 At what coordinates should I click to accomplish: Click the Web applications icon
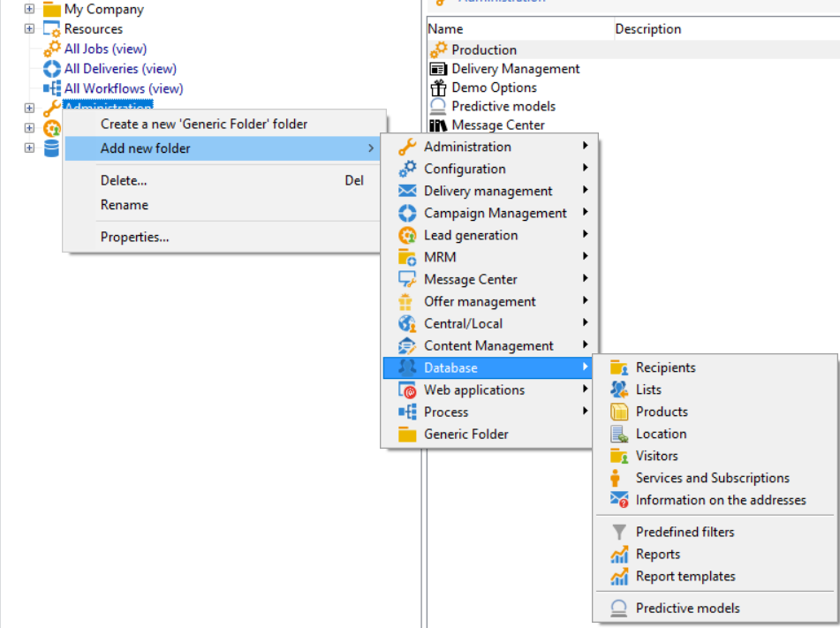[x=407, y=390]
